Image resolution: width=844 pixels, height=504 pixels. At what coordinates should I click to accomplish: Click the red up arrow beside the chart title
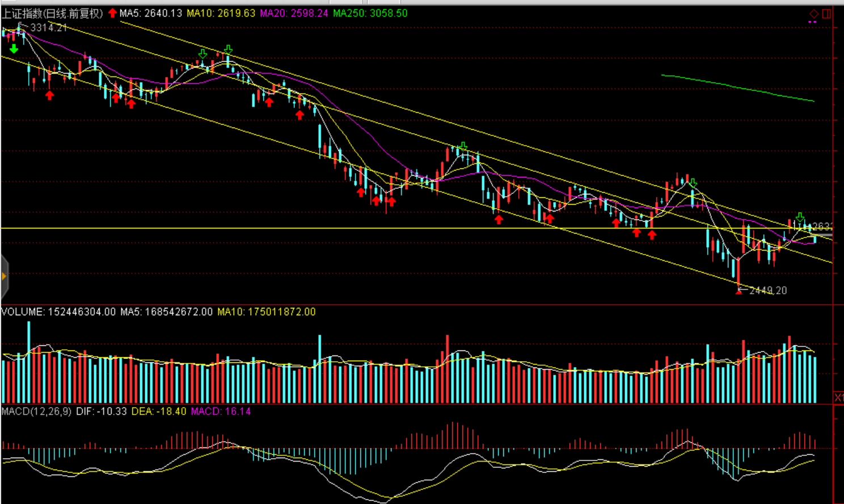[112, 13]
